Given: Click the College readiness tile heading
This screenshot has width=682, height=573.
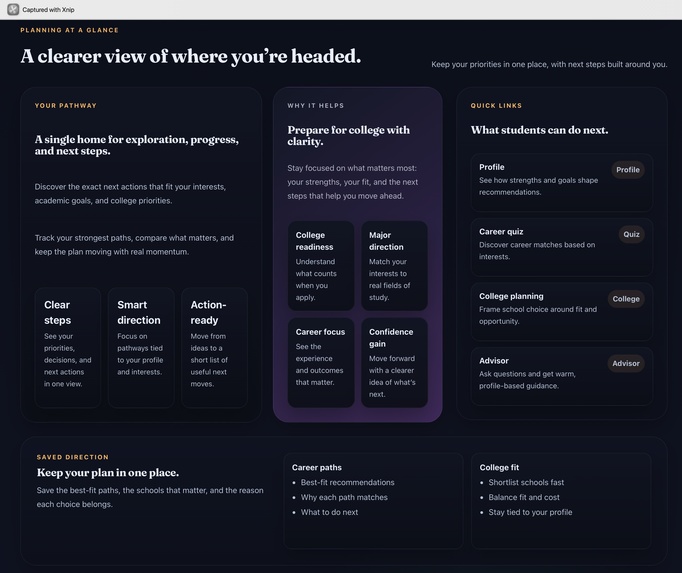Looking at the screenshot, I should (314, 241).
